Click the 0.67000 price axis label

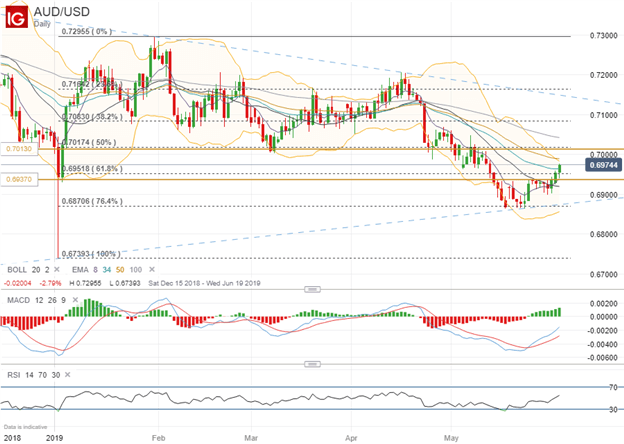tap(604, 275)
